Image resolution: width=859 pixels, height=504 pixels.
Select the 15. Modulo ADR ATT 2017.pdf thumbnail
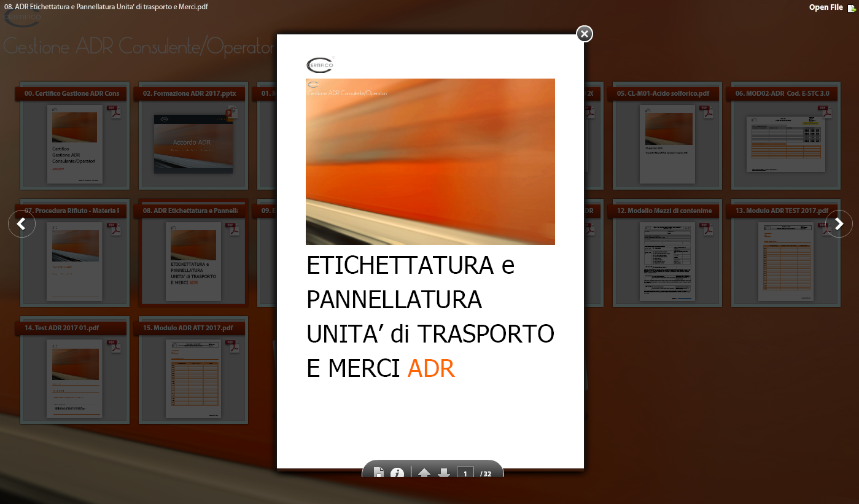click(193, 379)
